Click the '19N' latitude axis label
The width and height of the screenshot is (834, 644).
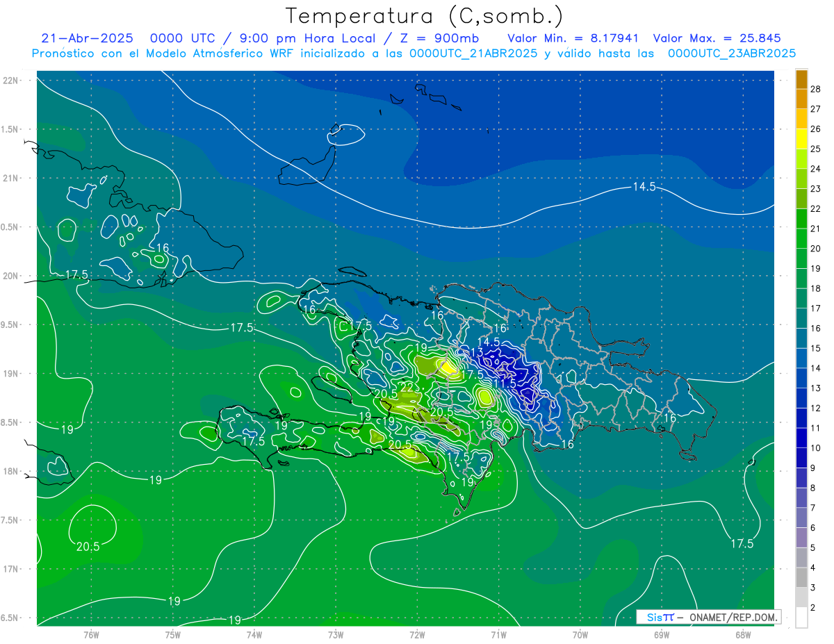10,374
